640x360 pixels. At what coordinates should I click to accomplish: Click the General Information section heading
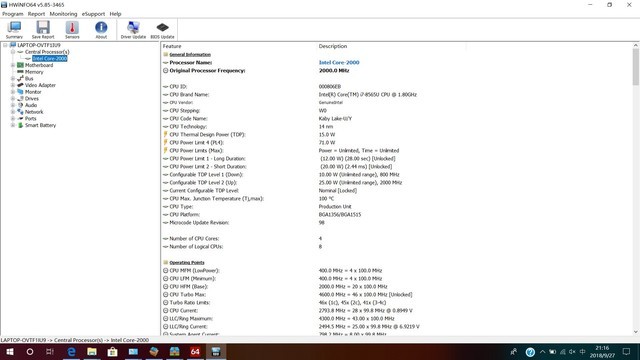point(190,54)
